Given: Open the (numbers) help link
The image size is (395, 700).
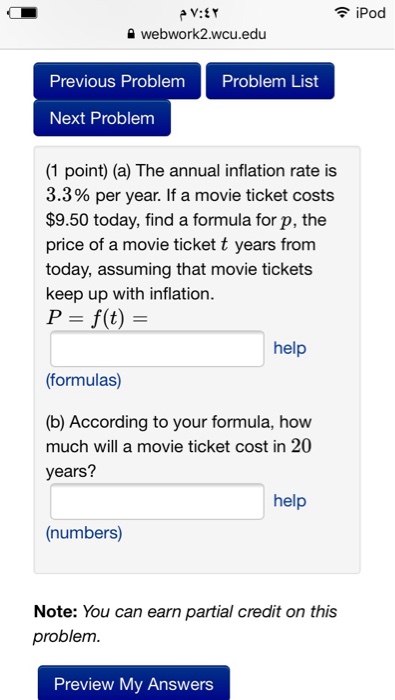Looking at the screenshot, I should coord(84,533).
